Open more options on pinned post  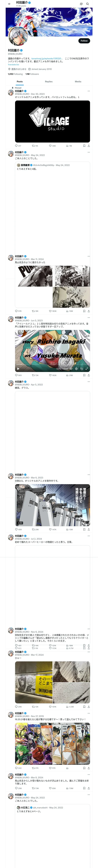[89, 91]
